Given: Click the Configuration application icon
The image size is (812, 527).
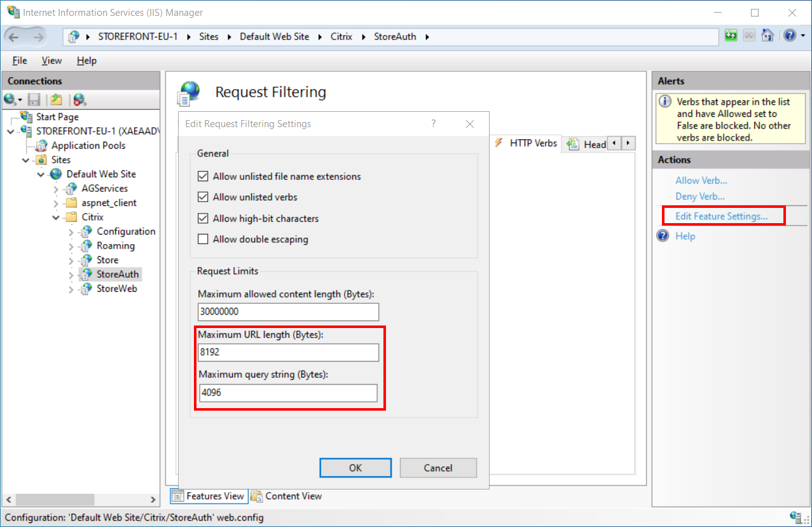Looking at the screenshot, I should click(x=86, y=231).
